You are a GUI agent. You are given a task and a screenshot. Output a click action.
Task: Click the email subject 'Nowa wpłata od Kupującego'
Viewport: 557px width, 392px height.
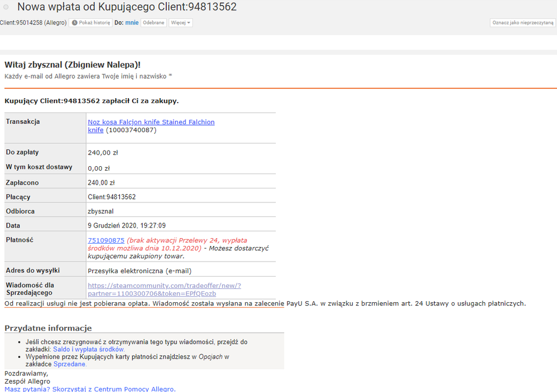pyautogui.click(x=127, y=7)
